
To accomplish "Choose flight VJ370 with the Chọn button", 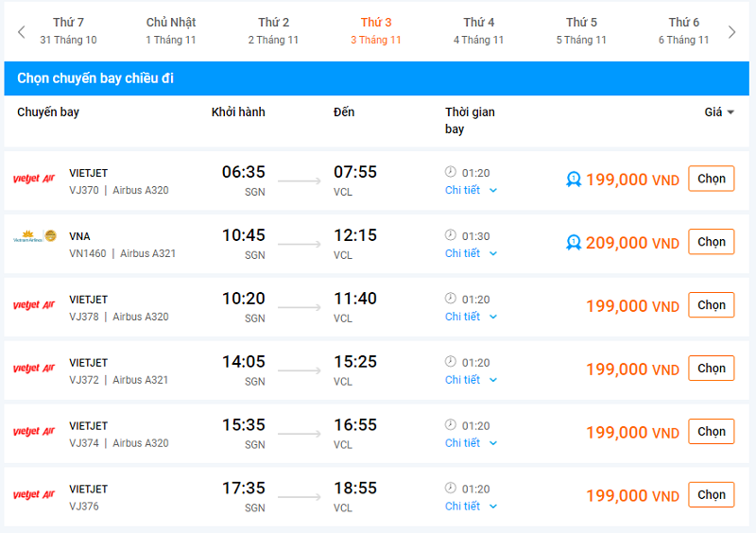I will coord(711,179).
